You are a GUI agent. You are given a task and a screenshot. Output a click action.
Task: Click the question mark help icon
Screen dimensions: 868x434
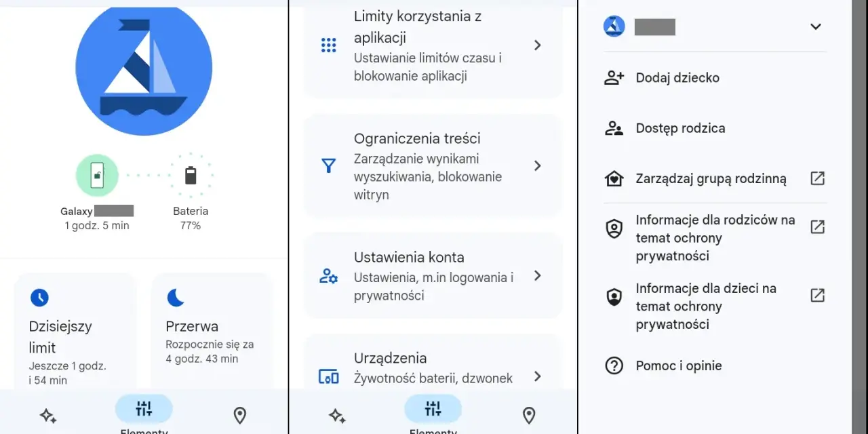click(614, 366)
